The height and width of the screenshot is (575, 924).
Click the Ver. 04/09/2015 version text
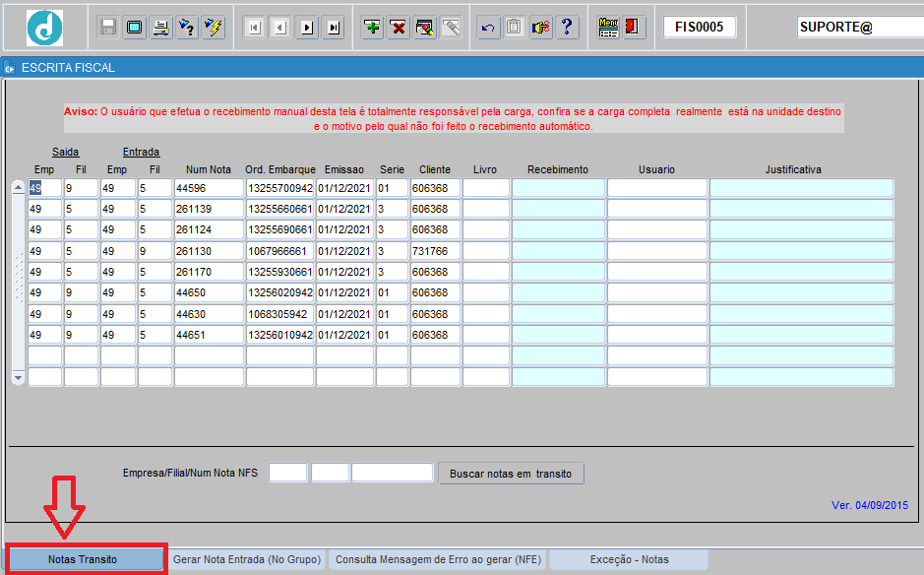click(x=870, y=505)
